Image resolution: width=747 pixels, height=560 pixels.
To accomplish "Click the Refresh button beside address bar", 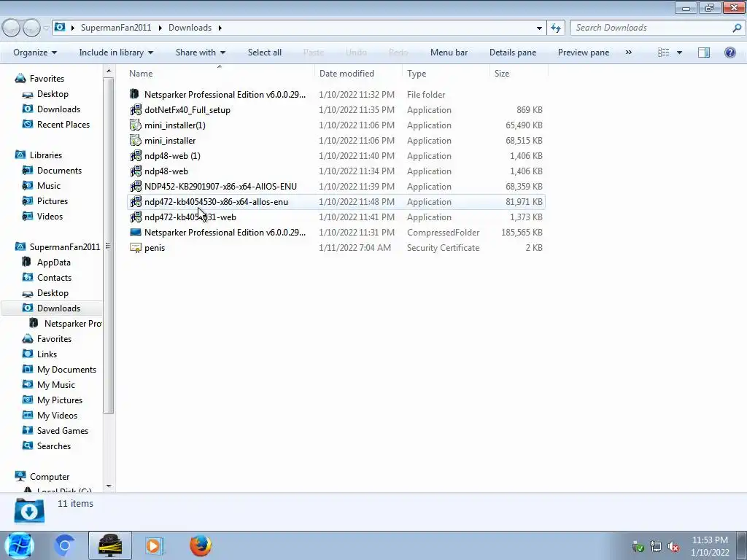I will point(556,28).
